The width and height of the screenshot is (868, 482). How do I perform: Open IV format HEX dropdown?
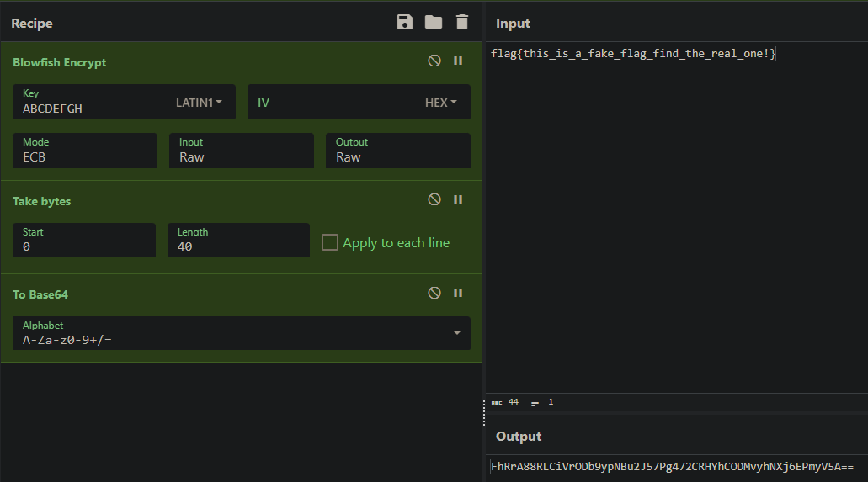pyautogui.click(x=440, y=103)
